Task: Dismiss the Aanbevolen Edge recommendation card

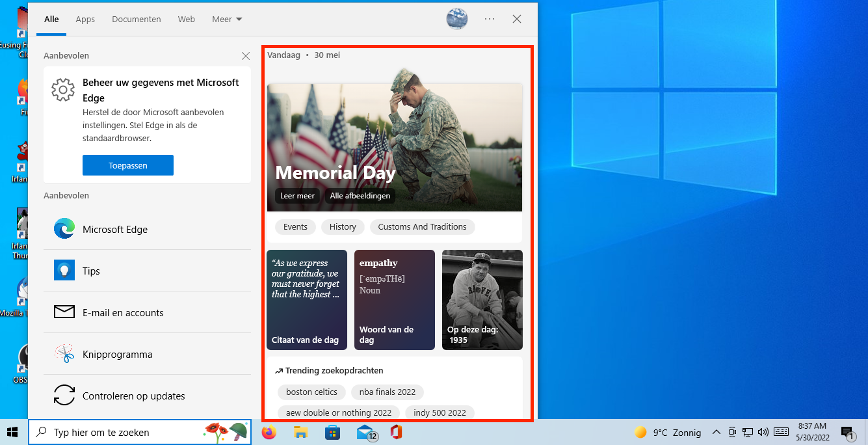Action: tap(245, 56)
